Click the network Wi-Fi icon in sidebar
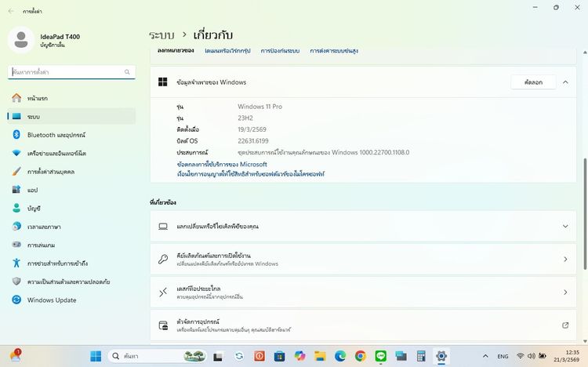Screen dimensions: 588x367 (x=16, y=153)
